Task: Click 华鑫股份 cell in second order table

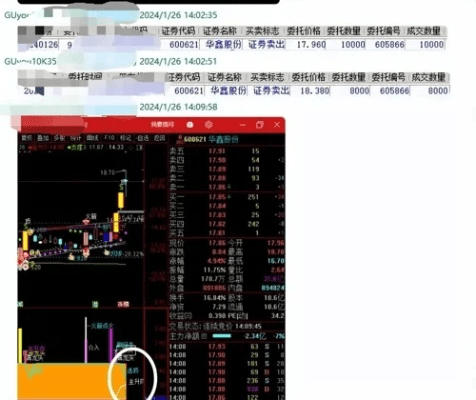Action: pyautogui.click(x=229, y=91)
